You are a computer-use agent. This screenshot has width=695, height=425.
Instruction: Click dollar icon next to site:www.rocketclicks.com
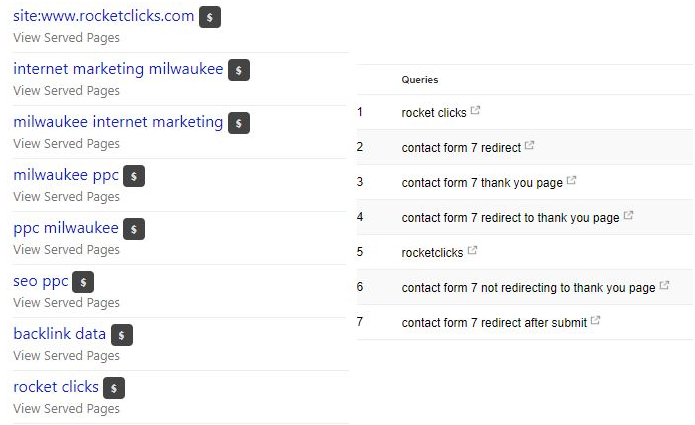point(210,17)
